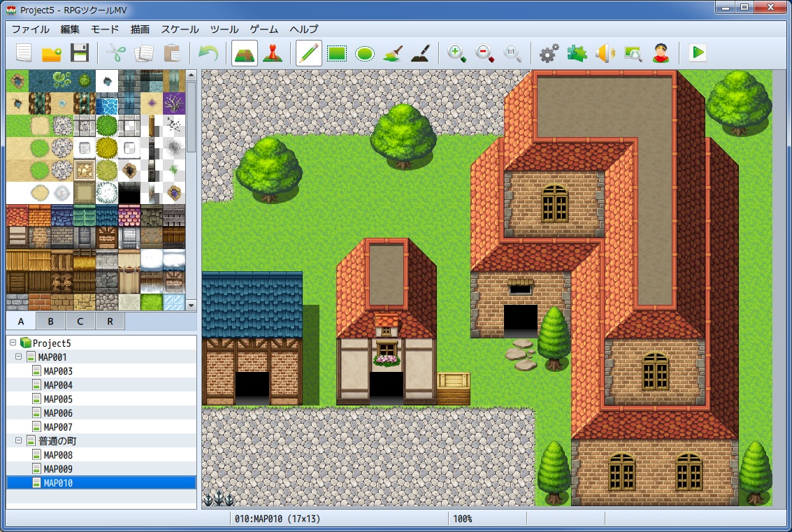The image size is (792, 532).
Task: Open the モード menu
Action: tap(105, 29)
